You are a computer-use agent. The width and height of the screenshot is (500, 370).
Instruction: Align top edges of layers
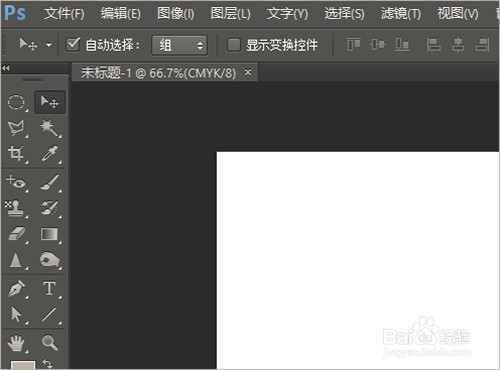click(x=354, y=44)
